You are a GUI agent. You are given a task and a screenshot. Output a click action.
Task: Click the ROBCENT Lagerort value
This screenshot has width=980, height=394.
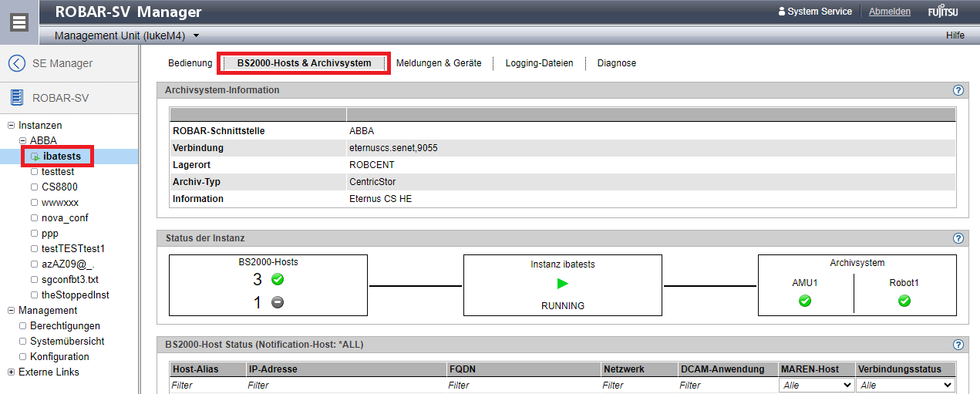(371, 165)
